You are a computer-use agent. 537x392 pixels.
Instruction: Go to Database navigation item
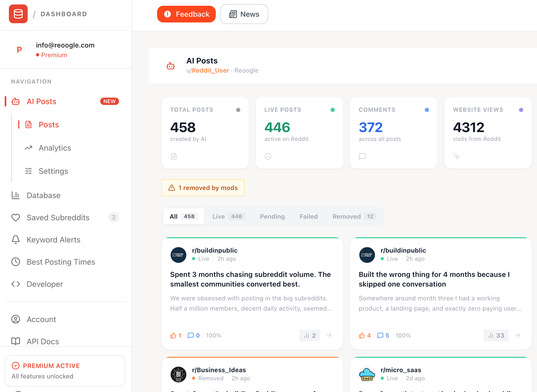(x=44, y=195)
